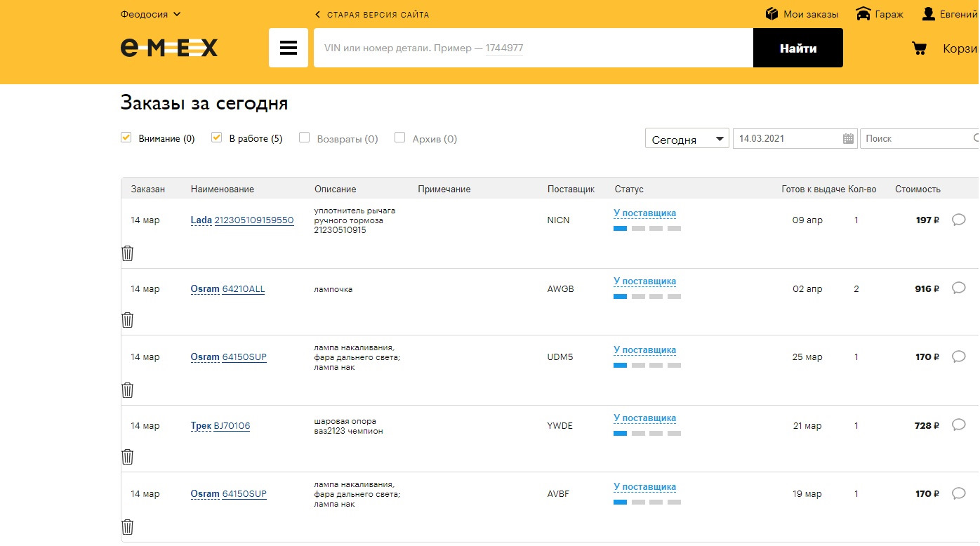Click the date field showing 14.03.2021
Screen dimensions: 980x546
click(795, 138)
